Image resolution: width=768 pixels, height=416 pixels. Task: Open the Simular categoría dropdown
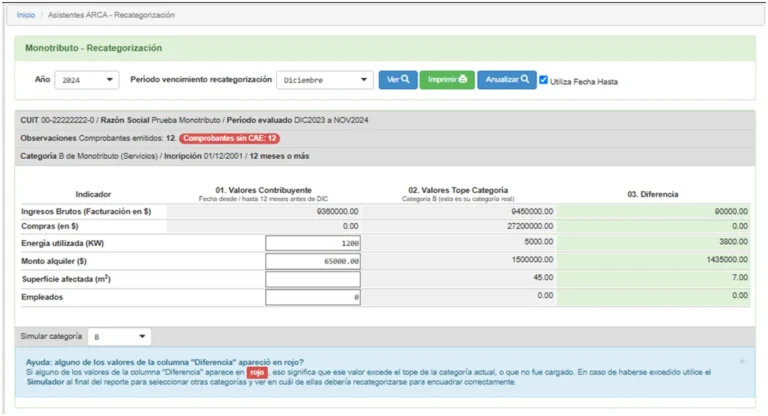(x=120, y=337)
